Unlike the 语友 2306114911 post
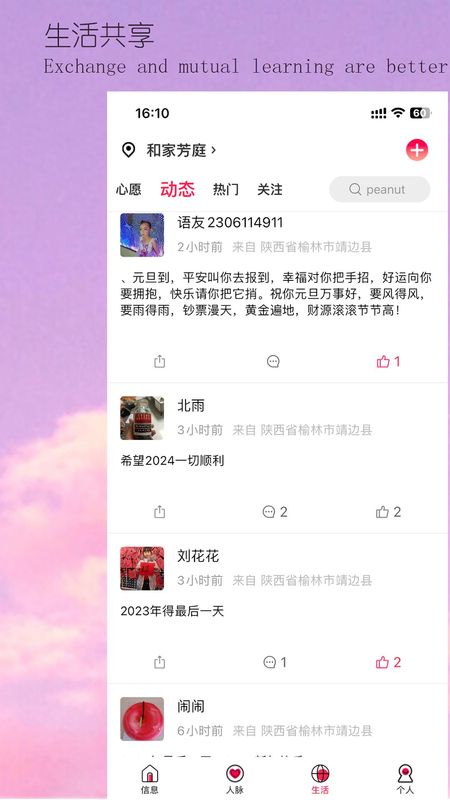 [x=388, y=362]
